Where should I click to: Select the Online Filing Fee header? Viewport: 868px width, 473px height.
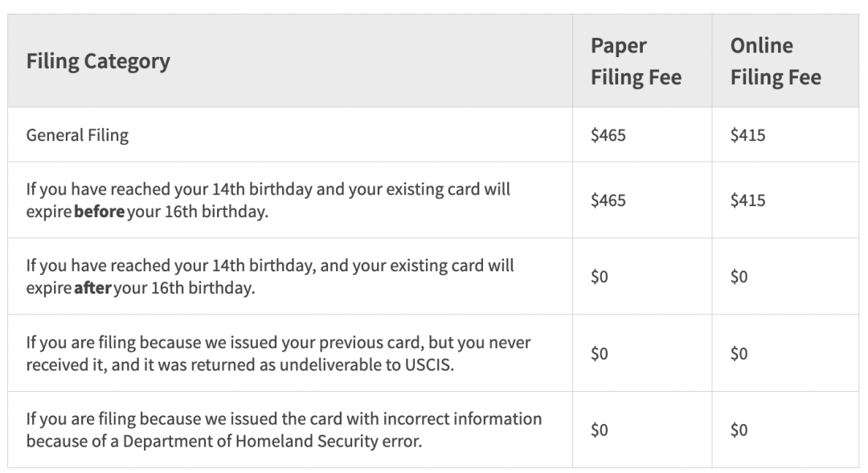pos(776,61)
